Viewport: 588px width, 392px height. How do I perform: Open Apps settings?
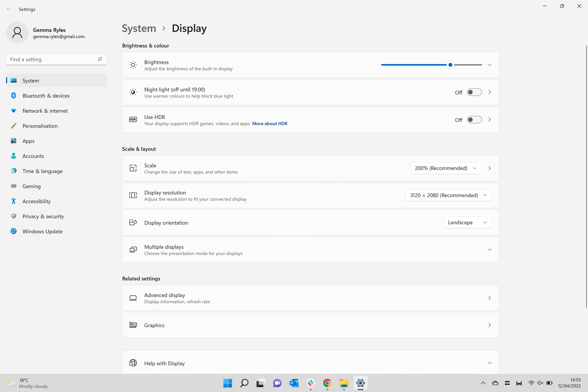point(57,141)
